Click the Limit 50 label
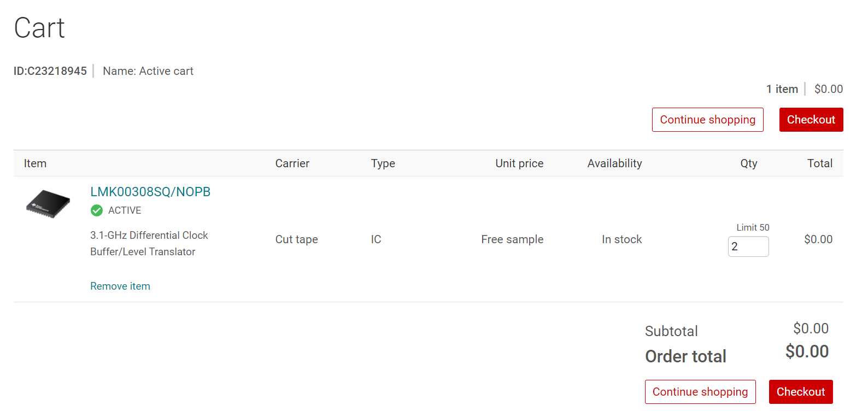Screen dimensions: 868x417 pos(752,227)
